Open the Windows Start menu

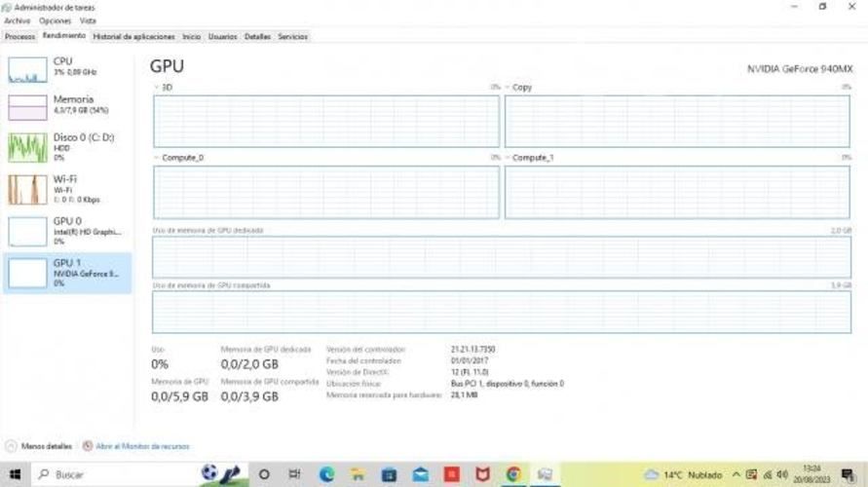[x=15, y=474]
